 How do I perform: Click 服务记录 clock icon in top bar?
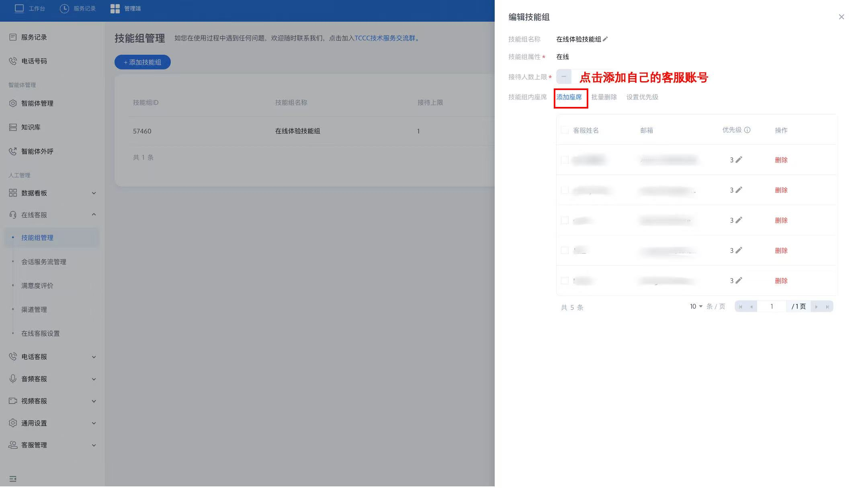(x=64, y=8)
